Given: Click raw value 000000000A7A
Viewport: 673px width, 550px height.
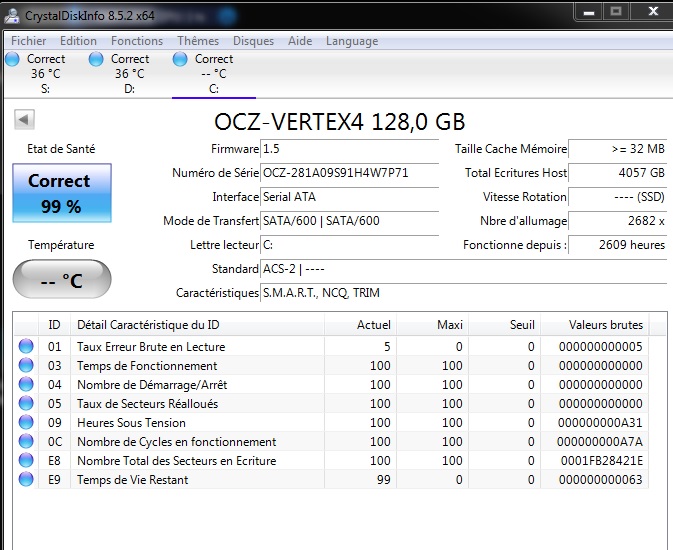Looking at the screenshot, I should (x=600, y=441).
